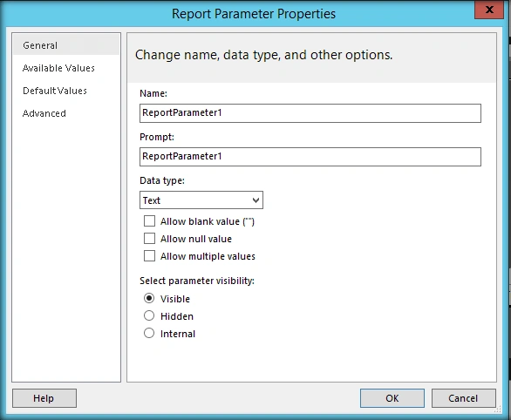The height and width of the screenshot is (420, 511).
Task: Click the Name text field
Action: [310, 113]
